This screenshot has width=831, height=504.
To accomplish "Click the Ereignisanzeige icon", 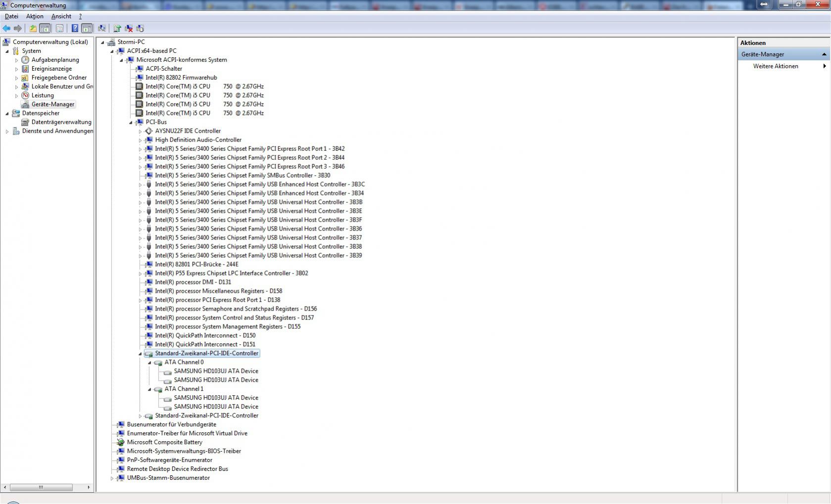I will (25, 69).
